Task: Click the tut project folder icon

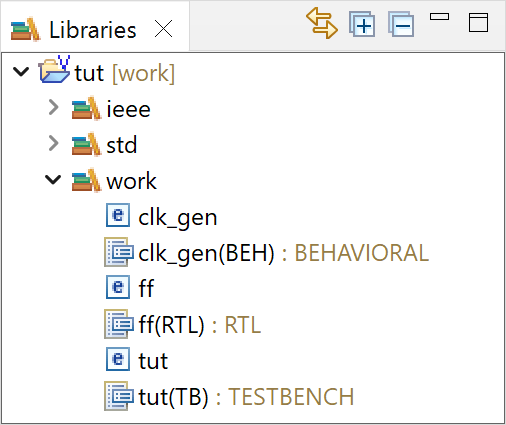Action: [54, 69]
